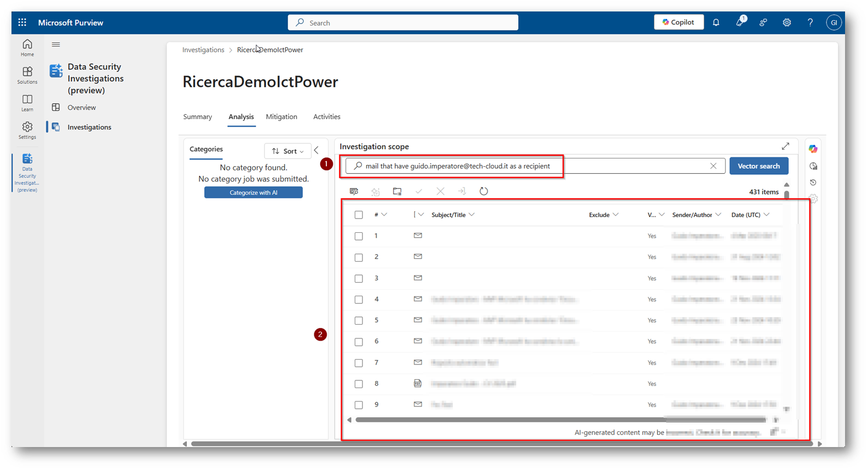The width and height of the screenshot is (868, 470).
Task: Open Settings in the left rail
Action: [x=27, y=131]
